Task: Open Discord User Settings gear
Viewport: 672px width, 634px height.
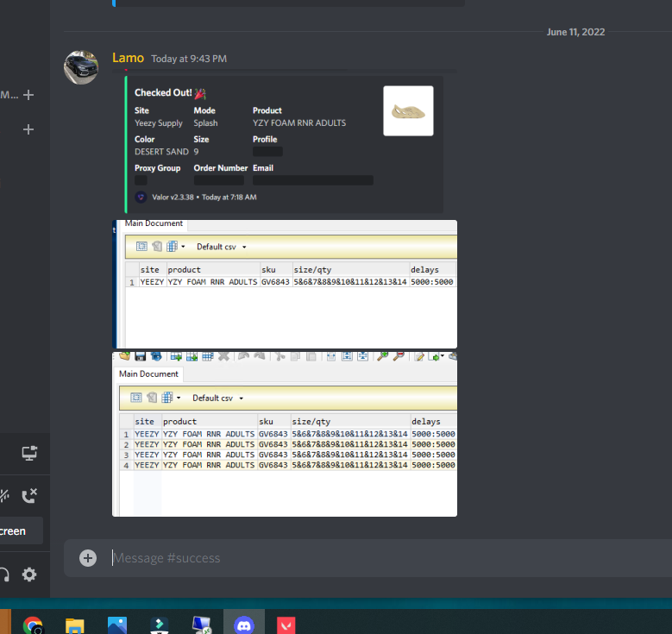Action: [x=29, y=574]
